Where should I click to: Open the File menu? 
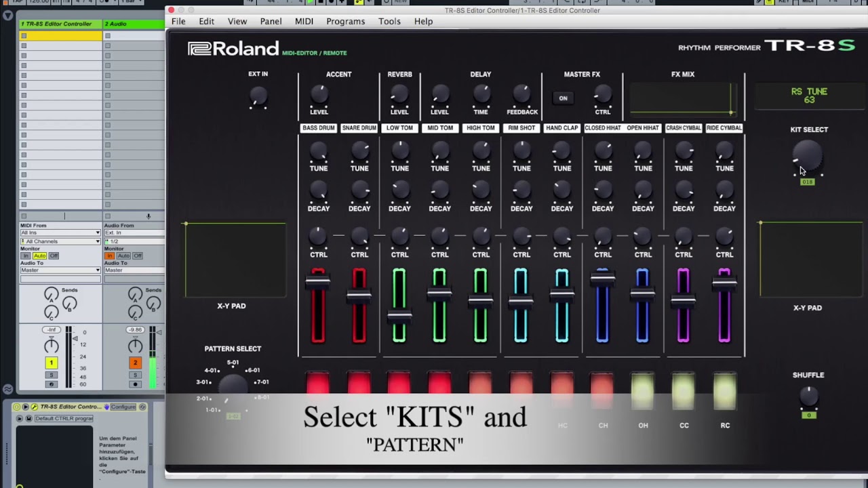click(178, 21)
